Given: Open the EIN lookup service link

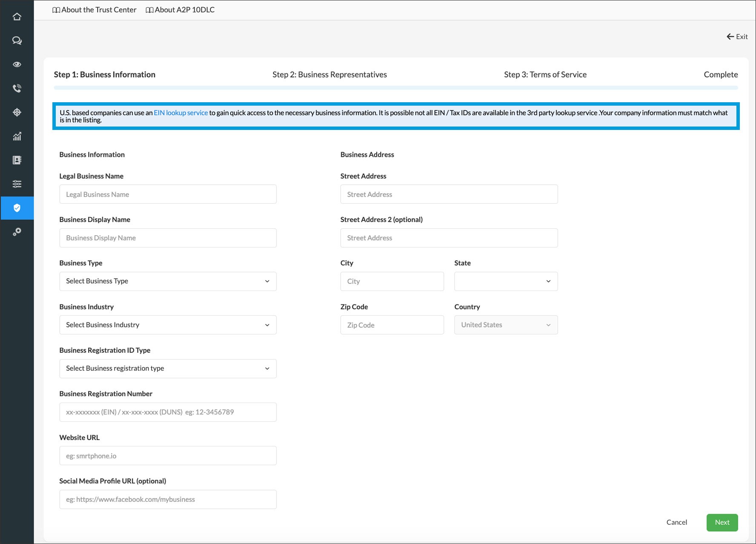Looking at the screenshot, I should pos(181,113).
